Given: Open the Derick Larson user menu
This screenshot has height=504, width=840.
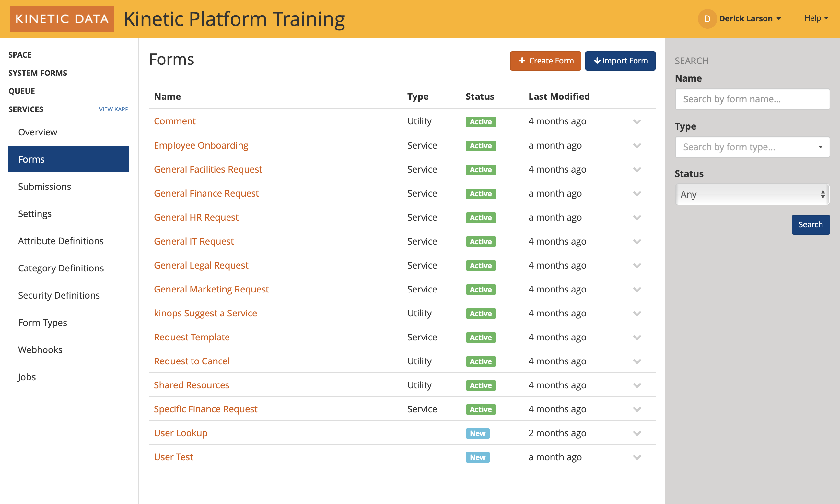Looking at the screenshot, I should tap(750, 19).
